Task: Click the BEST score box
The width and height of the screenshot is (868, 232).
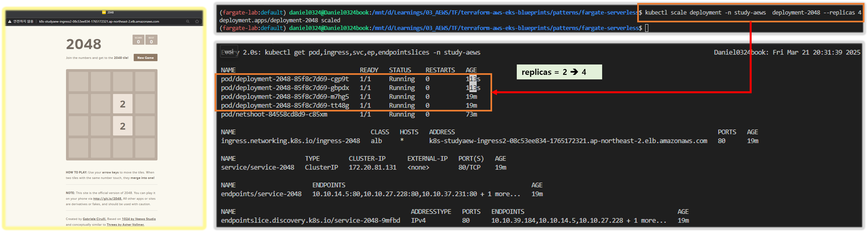Action: click(151, 40)
